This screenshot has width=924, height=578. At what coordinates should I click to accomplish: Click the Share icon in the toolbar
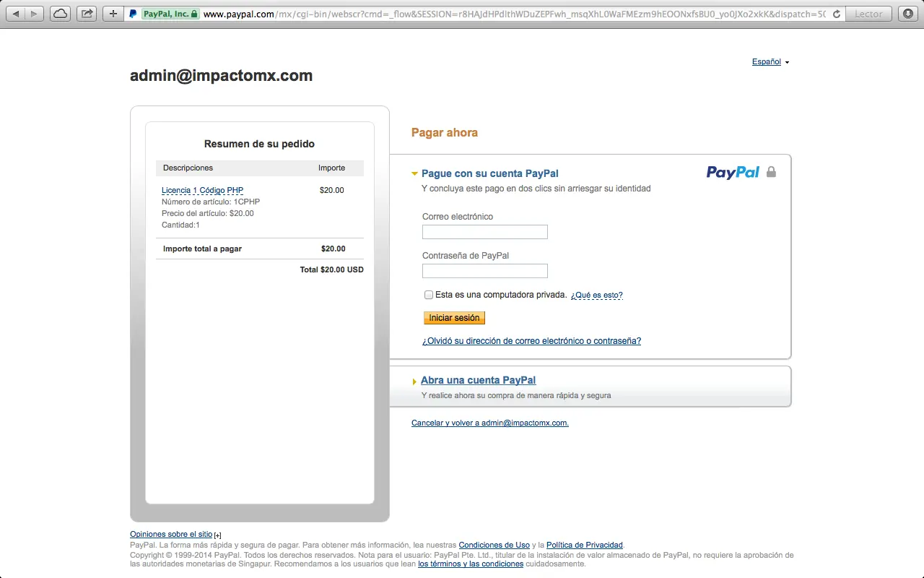coord(87,13)
